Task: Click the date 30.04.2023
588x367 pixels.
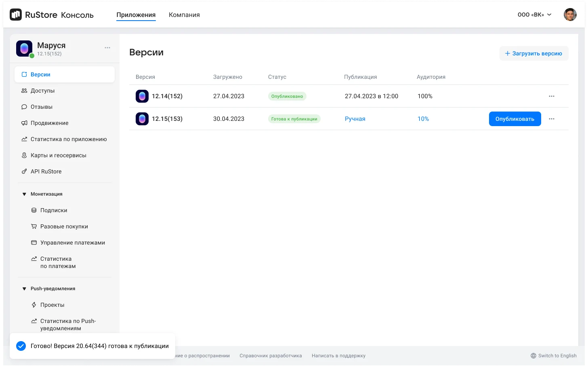Action: point(229,119)
